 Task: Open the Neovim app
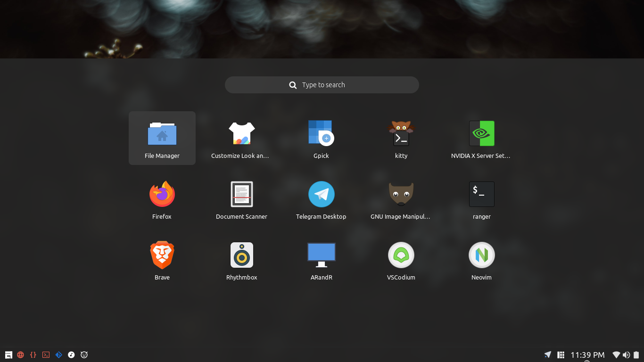tap(481, 260)
